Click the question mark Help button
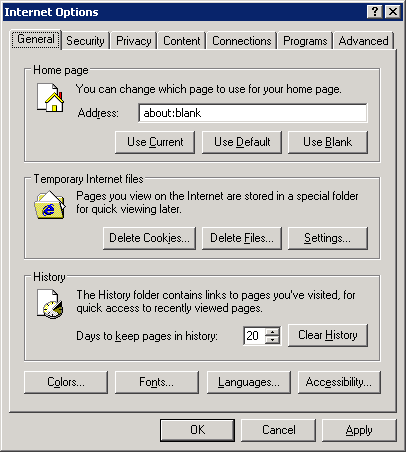This screenshot has height=452, width=406. (375, 12)
